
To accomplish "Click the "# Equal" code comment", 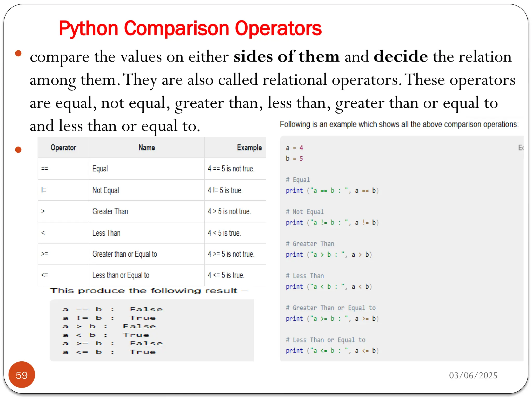I will pyautogui.click(x=298, y=180).
